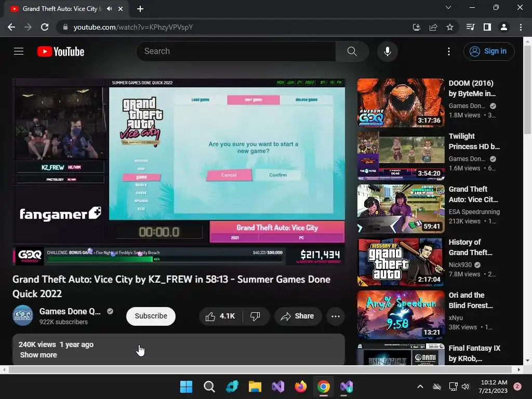The height and width of the screenshot is (399, 532).
Task: Open notification center badge
Action: 517,387
